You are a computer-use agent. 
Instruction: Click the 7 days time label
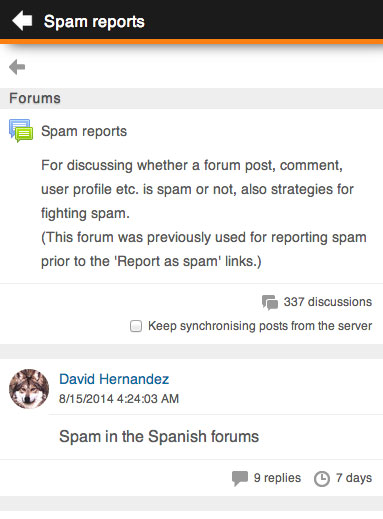(x=354, y=478)
